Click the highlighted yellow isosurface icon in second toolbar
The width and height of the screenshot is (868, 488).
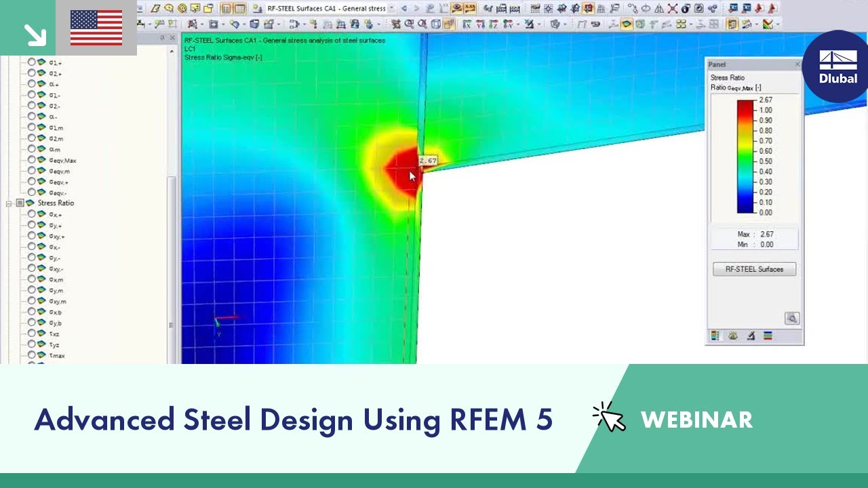(x=626, y=24)
